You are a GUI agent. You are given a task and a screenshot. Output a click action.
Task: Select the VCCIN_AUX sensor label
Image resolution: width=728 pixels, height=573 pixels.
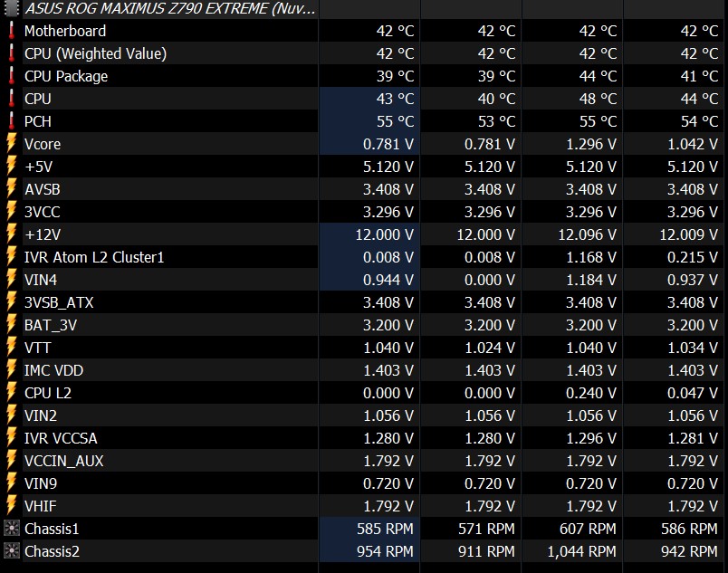[64, 461]
